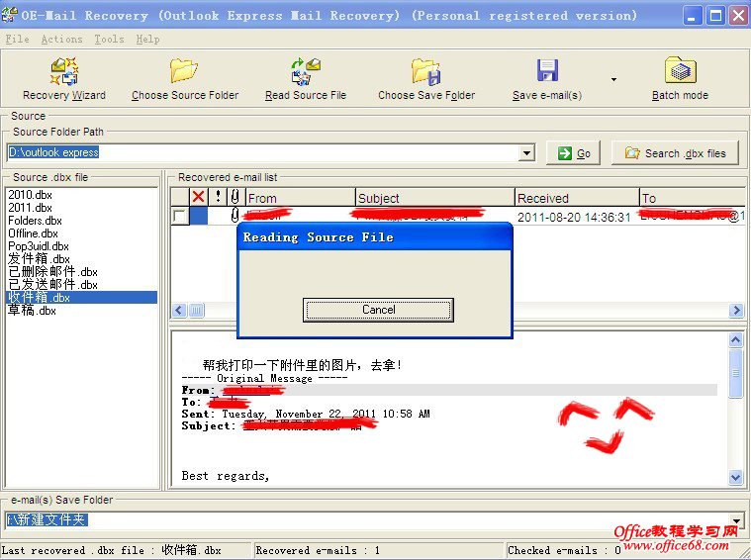Sort the list by Subject column

coord(435,198)
